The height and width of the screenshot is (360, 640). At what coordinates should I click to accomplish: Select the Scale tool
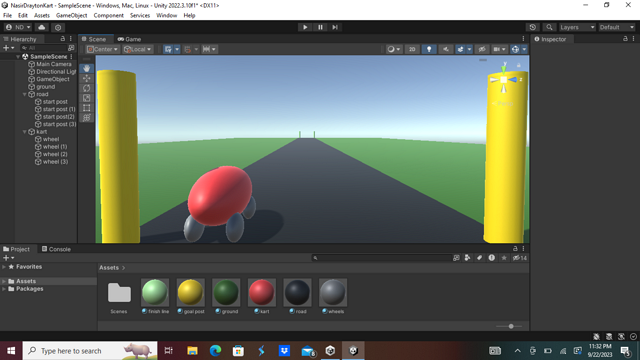[87, 98]
